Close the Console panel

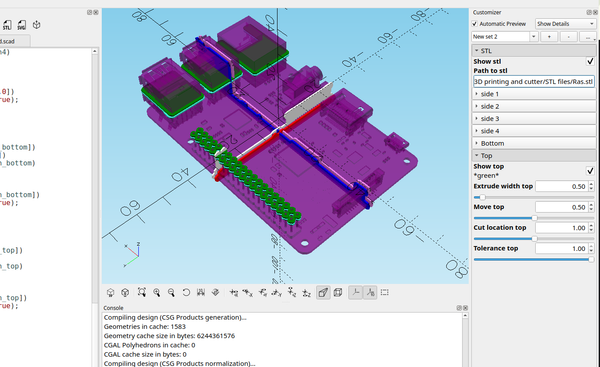tap(465, 308)
